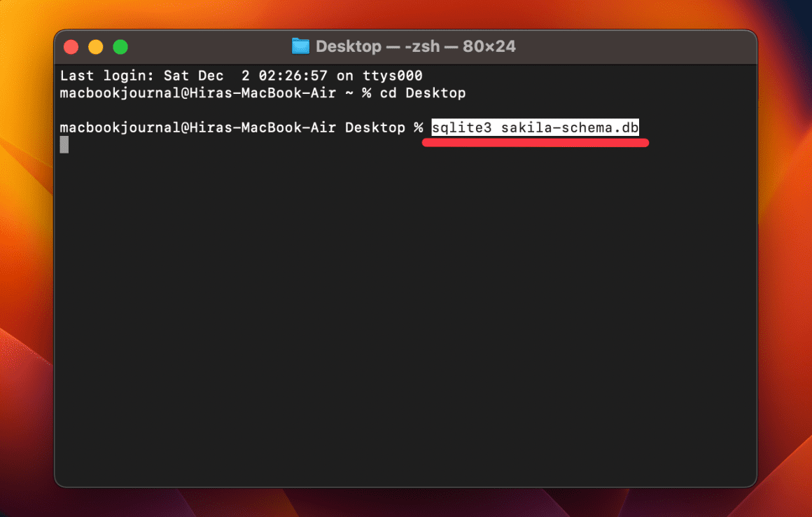Zoom the Terminal window with green button

point(120,47)
